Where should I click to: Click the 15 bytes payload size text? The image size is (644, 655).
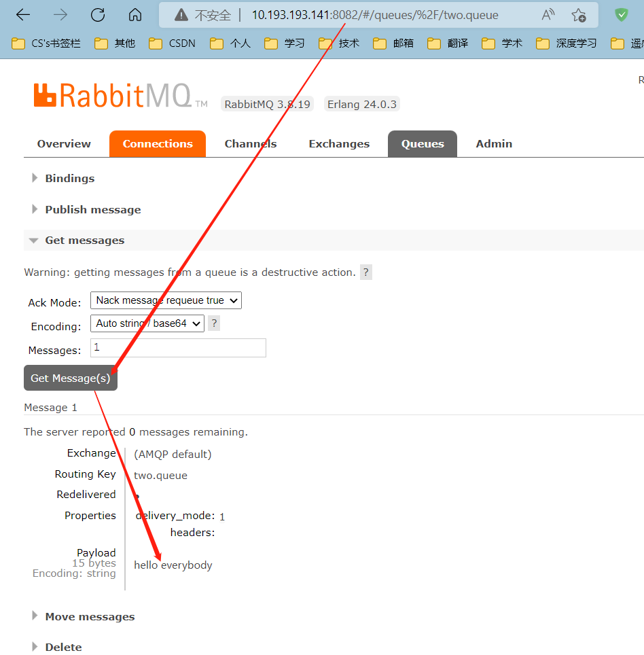94,563
